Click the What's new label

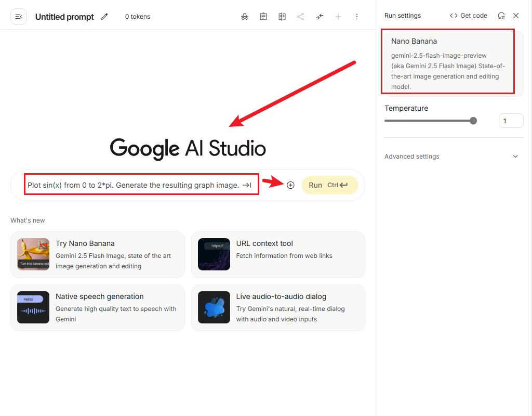(28, 220)
